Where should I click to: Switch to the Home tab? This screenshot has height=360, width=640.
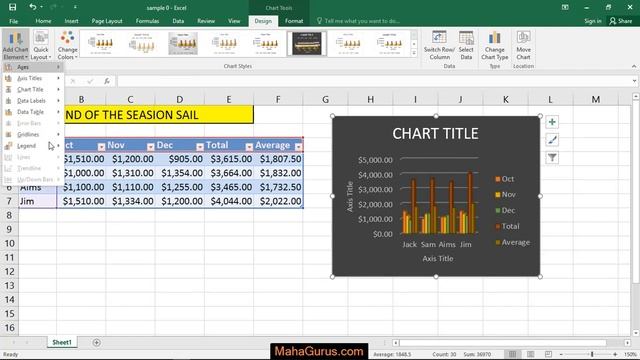(x=43, y=21)
